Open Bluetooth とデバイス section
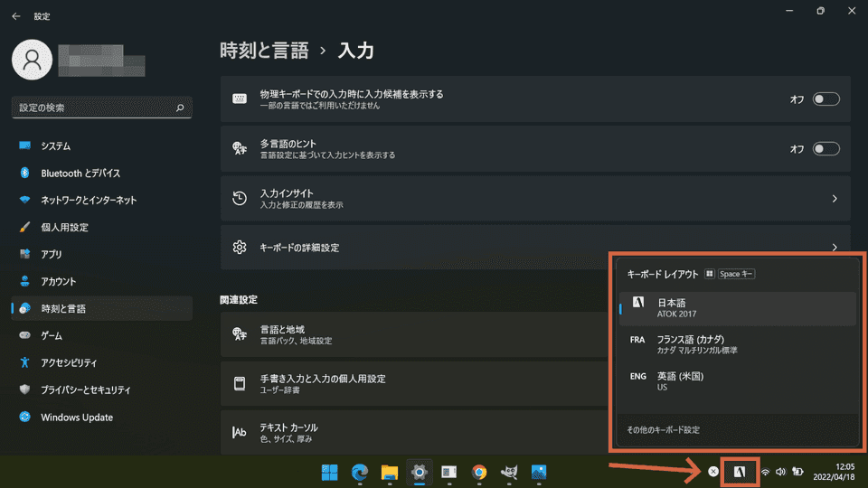This screenshot has height=488, width=868. (102, 174)
